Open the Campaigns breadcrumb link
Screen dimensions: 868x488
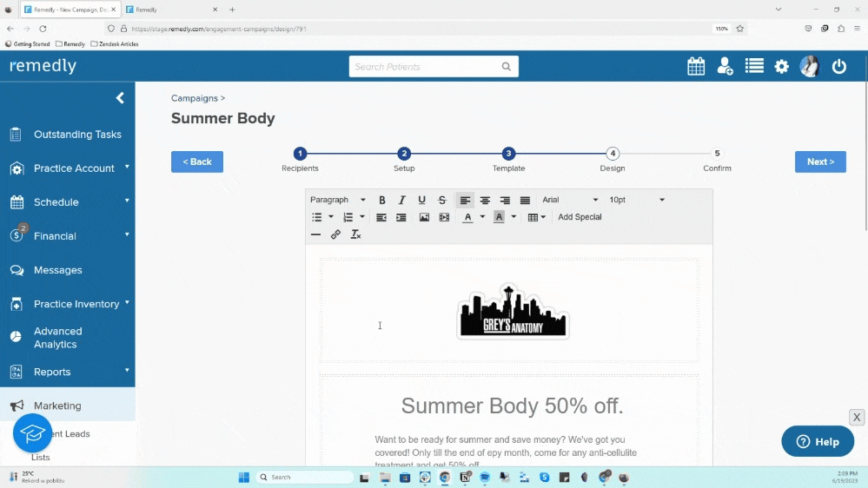click(x=195, y=98)
